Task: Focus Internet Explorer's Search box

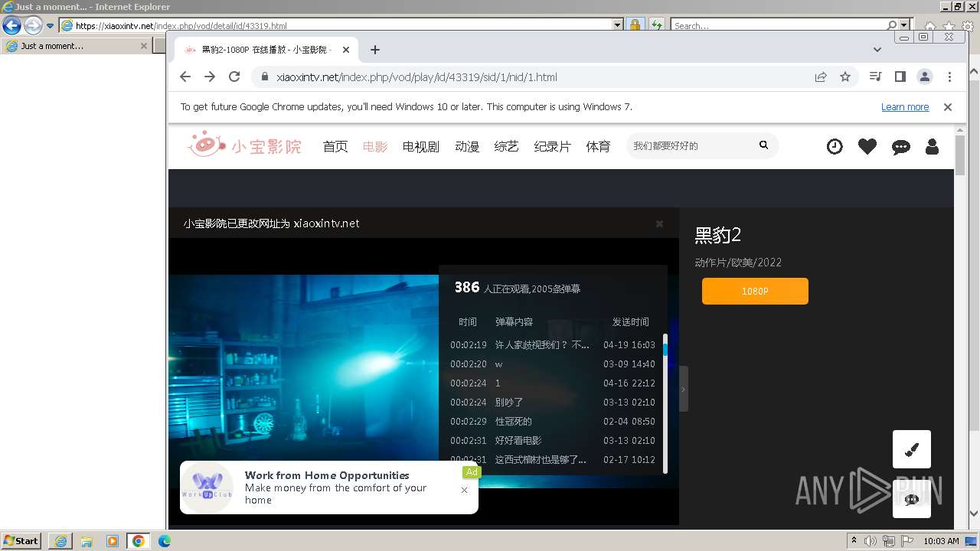Action: pos(778,25)
